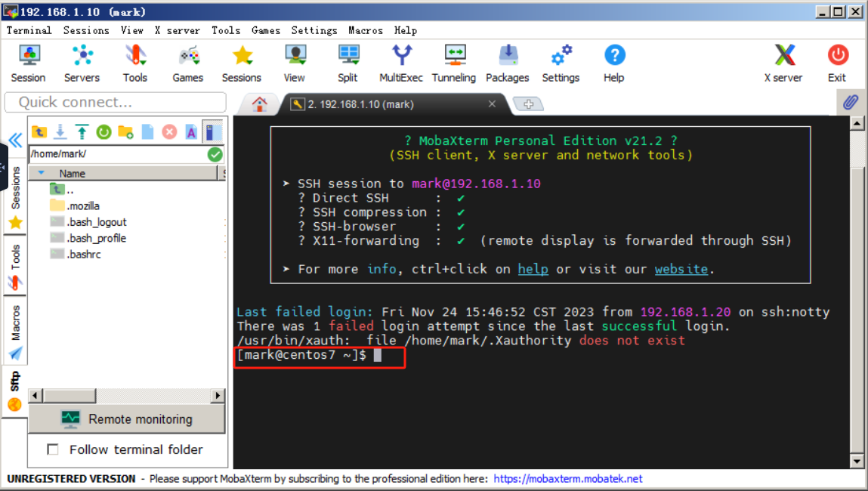868x491 pixels.
Task: Click the red Exit power icon
Action: coord(837,63)
